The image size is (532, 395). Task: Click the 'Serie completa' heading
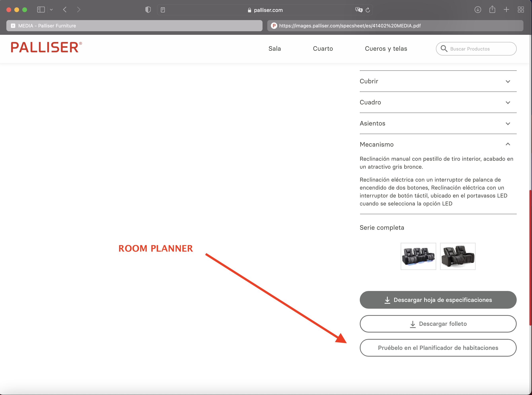pos(382,228)
